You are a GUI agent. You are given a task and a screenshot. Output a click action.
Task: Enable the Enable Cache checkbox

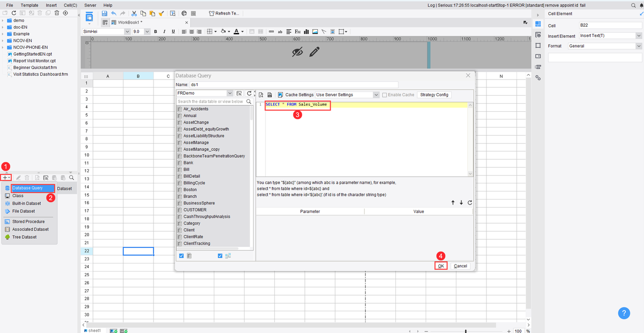pos(385,95)
